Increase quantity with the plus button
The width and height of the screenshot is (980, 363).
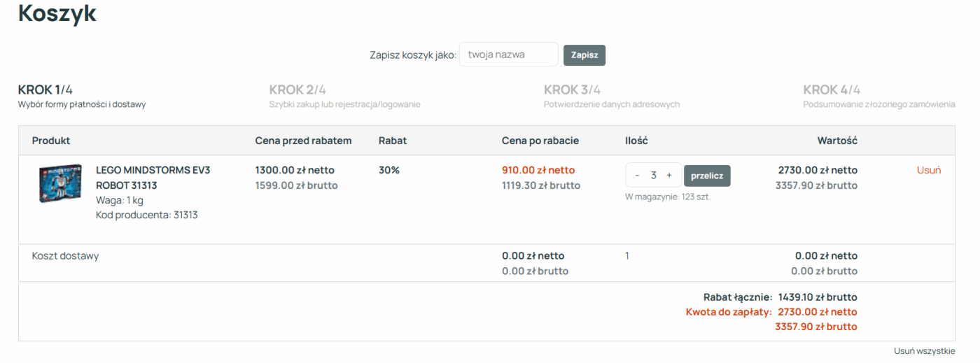coord(669,175)
